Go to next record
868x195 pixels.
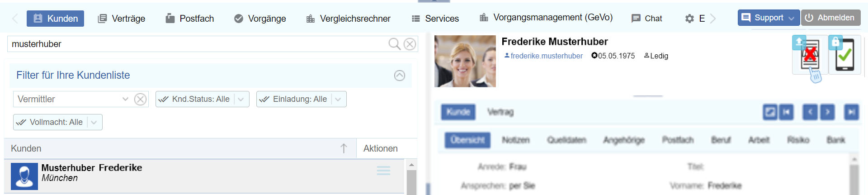(x=827, y=112)
